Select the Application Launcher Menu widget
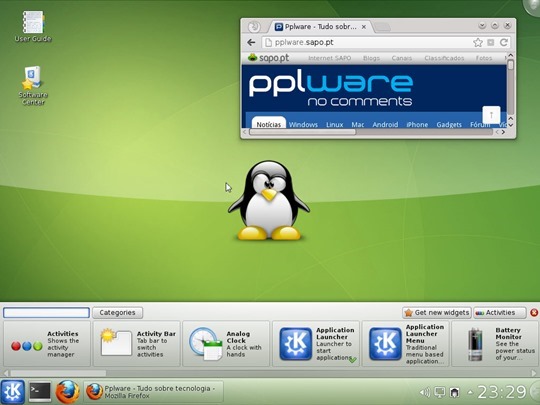 (406, 344)
